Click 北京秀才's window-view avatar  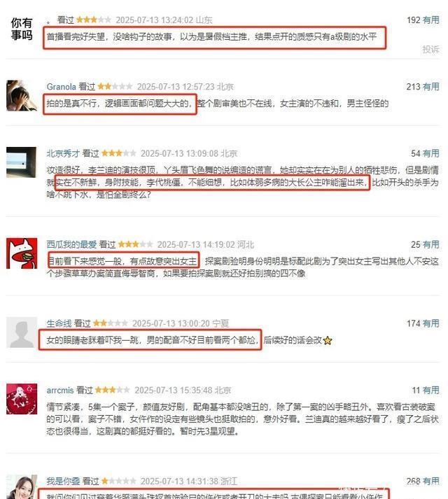pyautogui.click(x=21, y=162)
